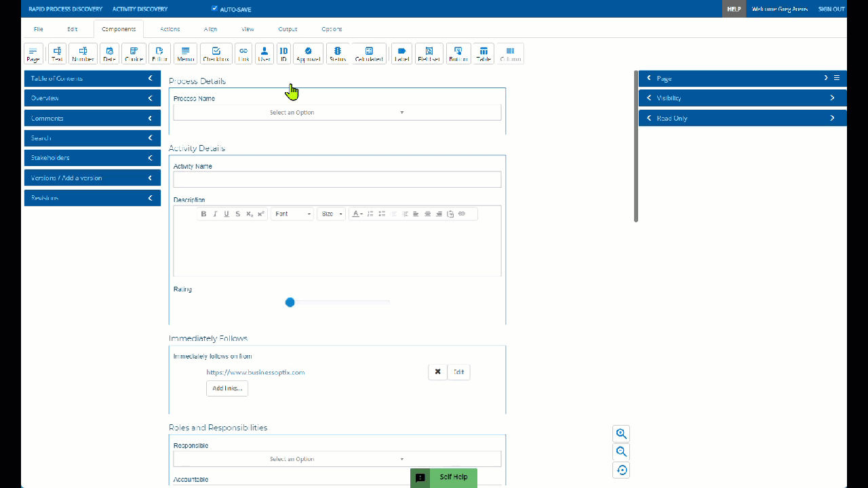Viewport: 868px width, 488px height.
Task: Insert an Approval component
Action: (308, 54)
